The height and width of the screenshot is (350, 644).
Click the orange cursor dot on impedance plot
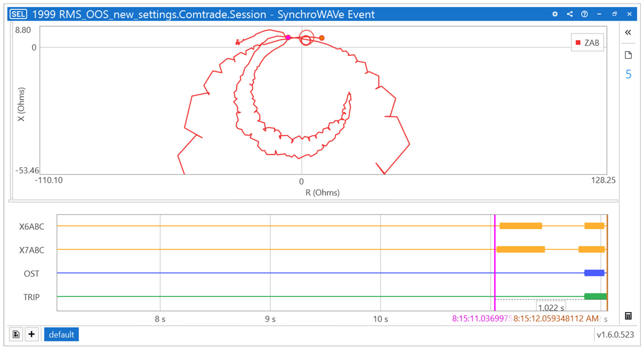click(x=322, y=38)
